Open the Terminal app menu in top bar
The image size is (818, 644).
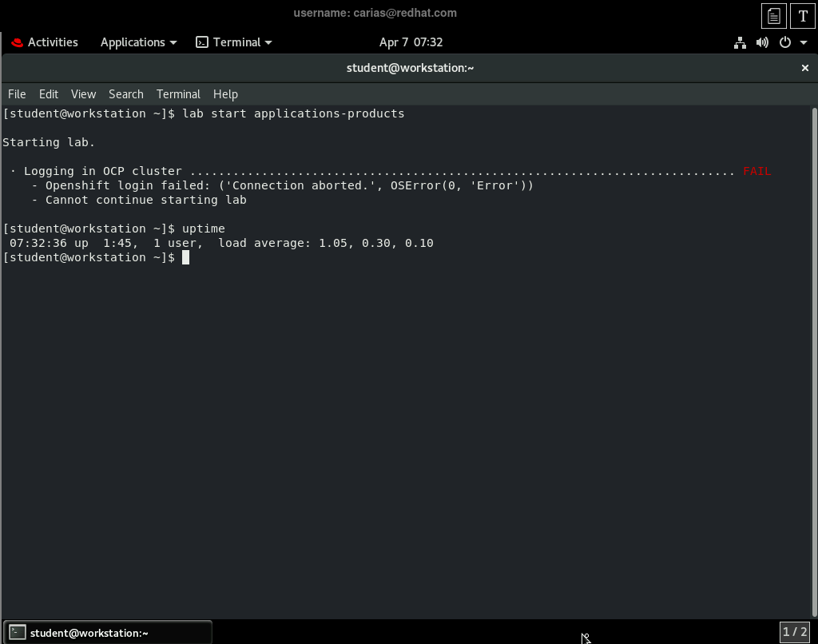234,42
